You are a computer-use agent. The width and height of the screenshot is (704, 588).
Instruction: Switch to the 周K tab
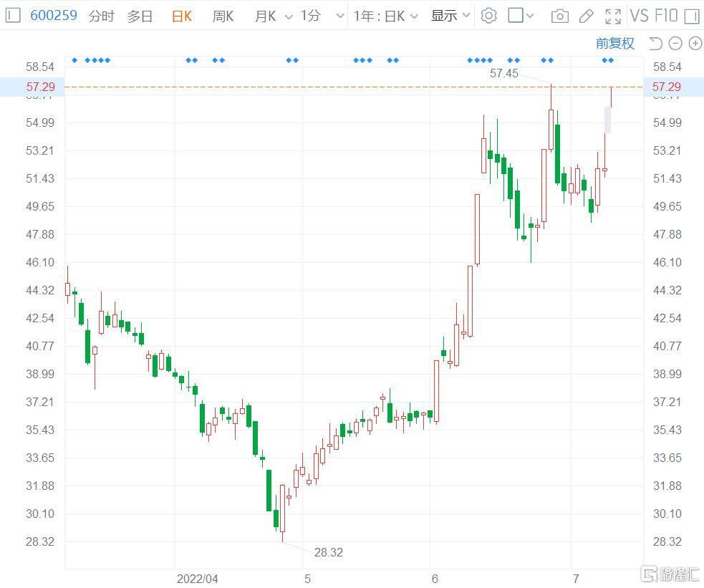coord(223,16)
